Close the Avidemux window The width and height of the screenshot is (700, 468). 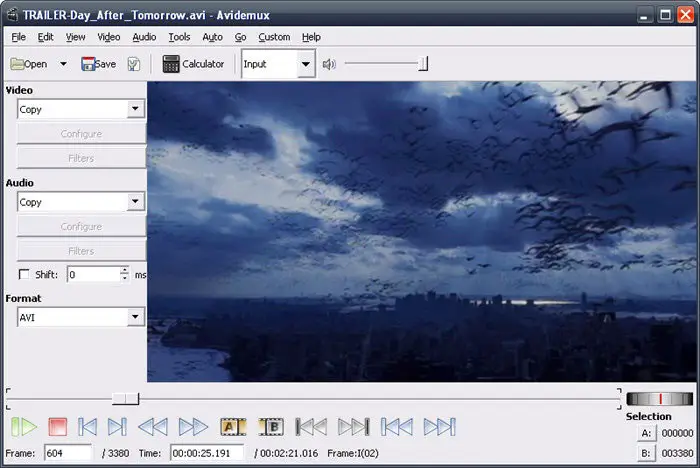(x=686, y=15)
